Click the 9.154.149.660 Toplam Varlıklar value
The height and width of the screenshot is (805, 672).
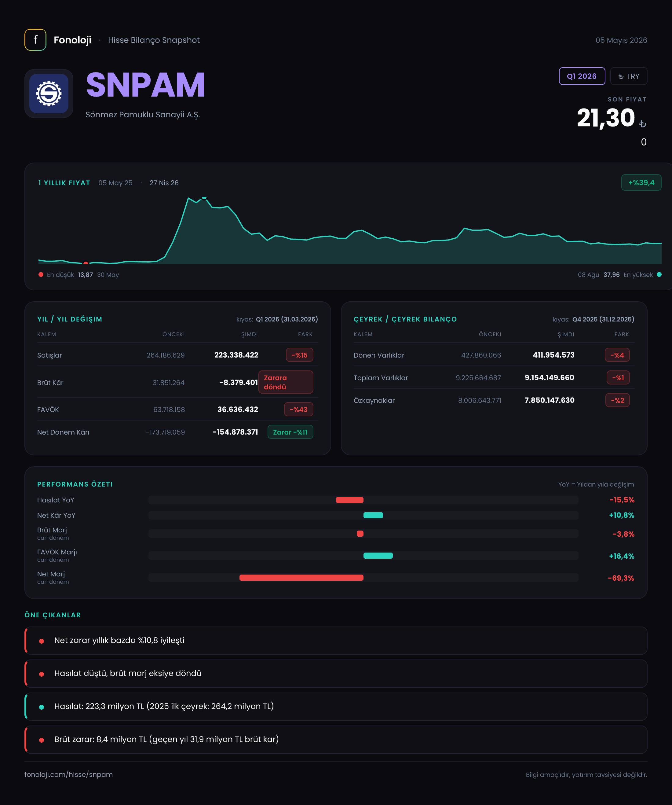coord(550,377)
